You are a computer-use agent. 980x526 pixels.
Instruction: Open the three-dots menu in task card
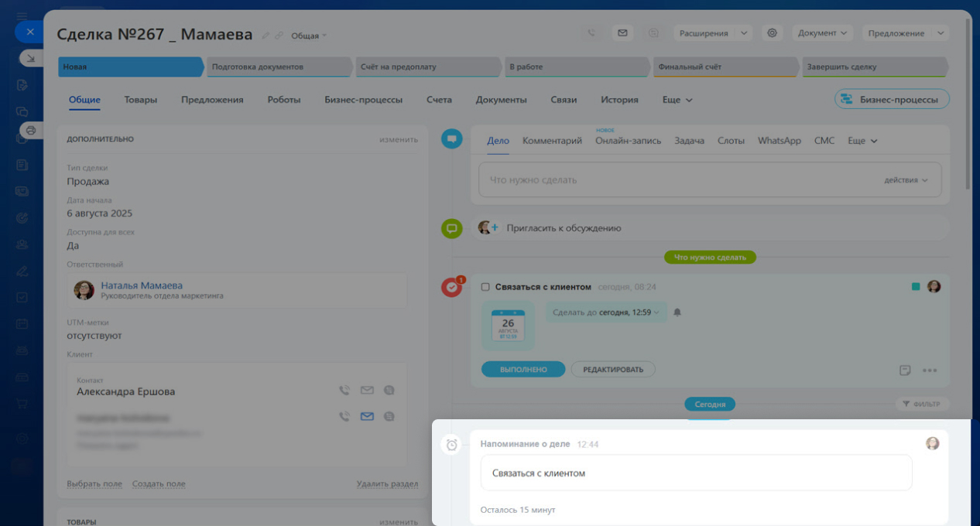click(x=930, y=371)
